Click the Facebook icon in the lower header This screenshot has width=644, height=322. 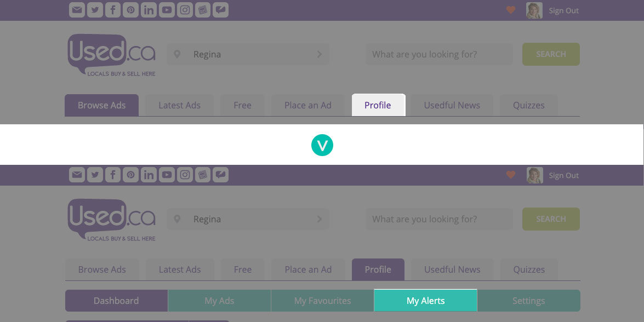(112, 175)
